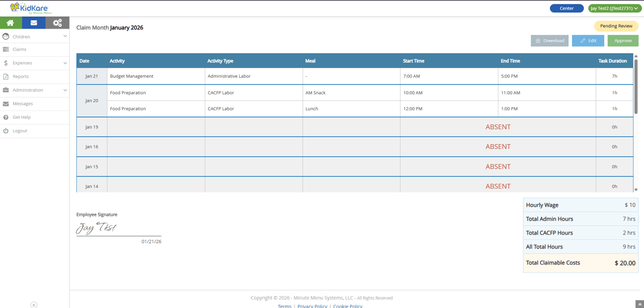Click the Expenses dollar sign icon

[x=6, y=63]
